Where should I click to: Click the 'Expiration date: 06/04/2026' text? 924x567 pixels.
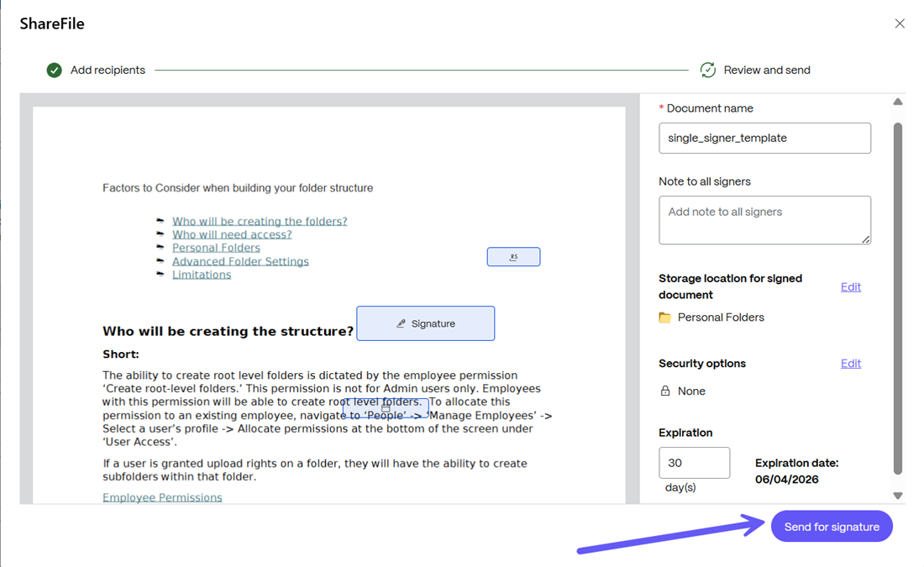tap(796, 471)
